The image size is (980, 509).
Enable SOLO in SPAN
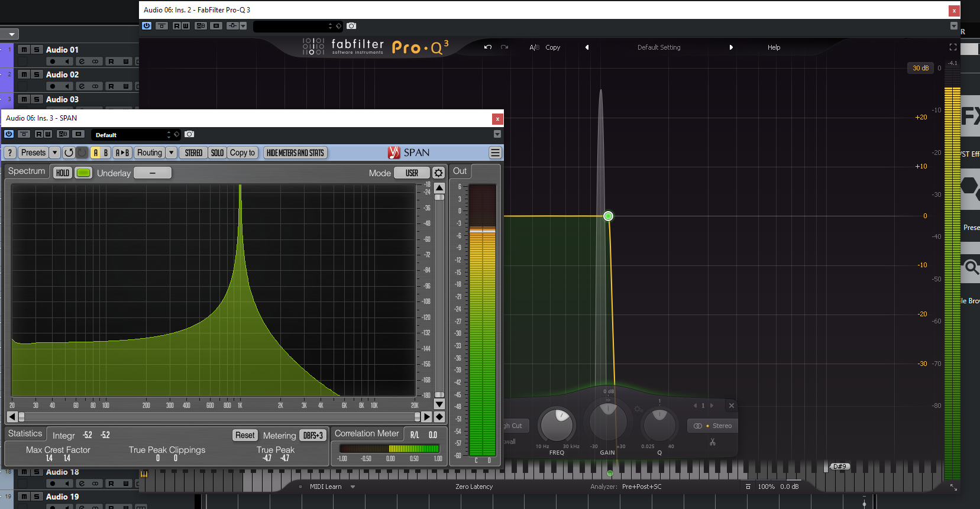(217, 153)
